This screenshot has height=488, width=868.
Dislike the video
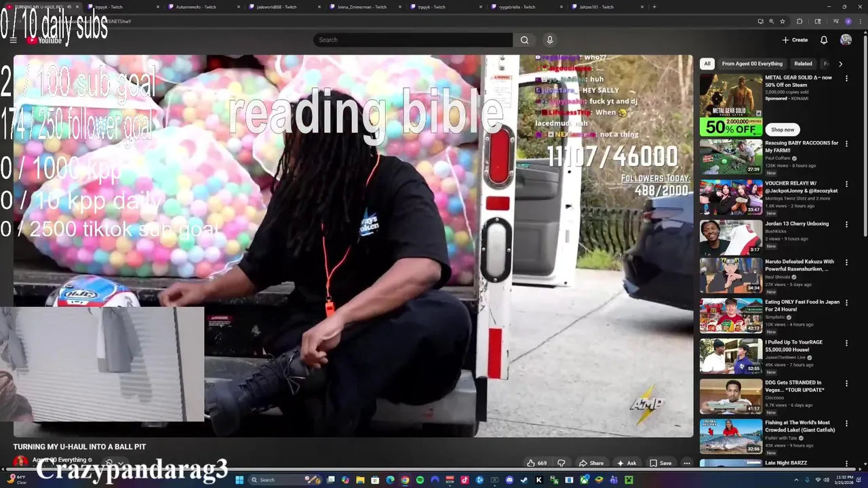coord(561,463)
